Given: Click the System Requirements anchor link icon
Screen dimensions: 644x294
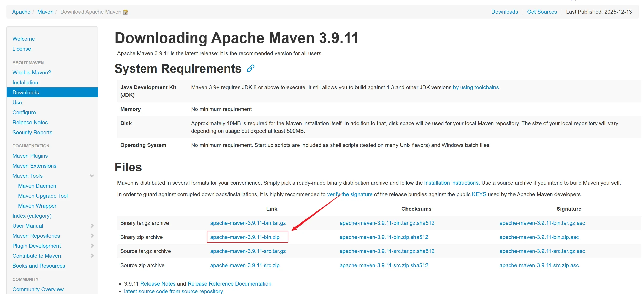Looking at the screenshot, I should (x=251, y=68).
